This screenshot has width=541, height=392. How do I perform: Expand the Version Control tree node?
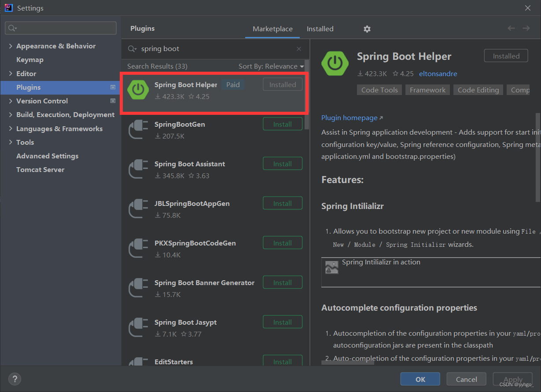click(11, 101)
